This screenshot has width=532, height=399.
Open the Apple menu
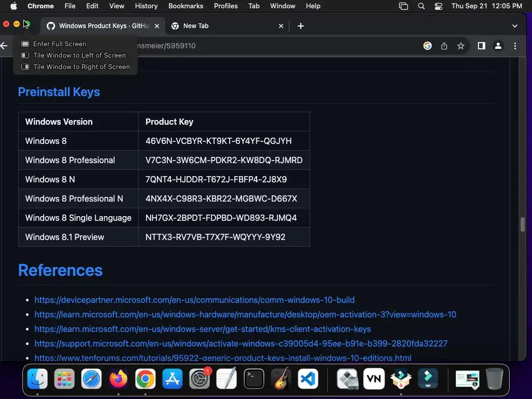coord(13,6)
